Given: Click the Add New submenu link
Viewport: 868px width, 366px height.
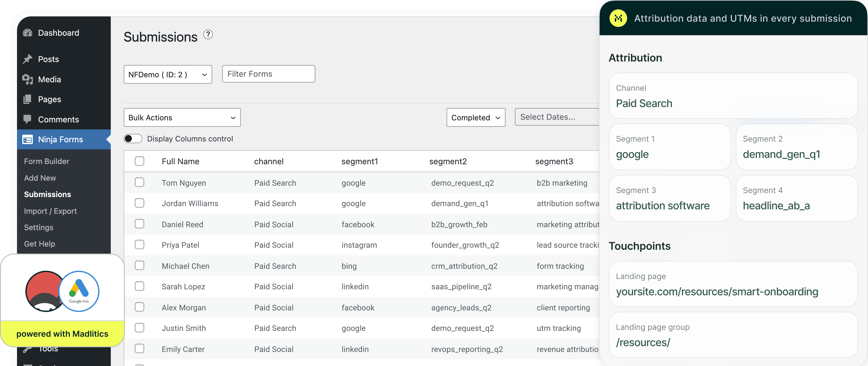Looking at the screenshot, I should [40, 178].
